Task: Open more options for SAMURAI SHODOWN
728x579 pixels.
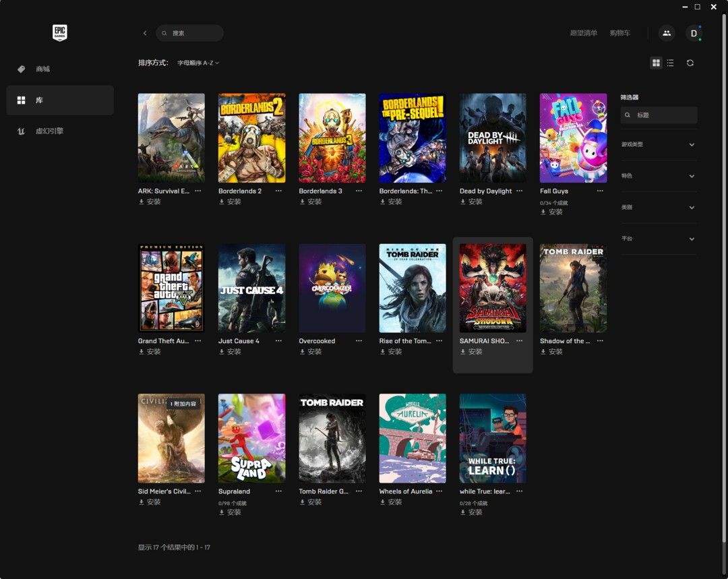Action: pos(520,341)
